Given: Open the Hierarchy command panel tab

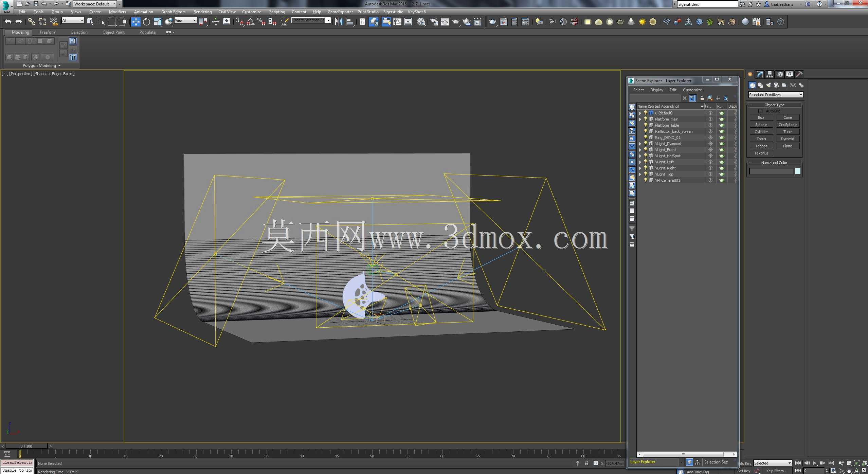Looking at the screenshot, I should coord(770,74).
